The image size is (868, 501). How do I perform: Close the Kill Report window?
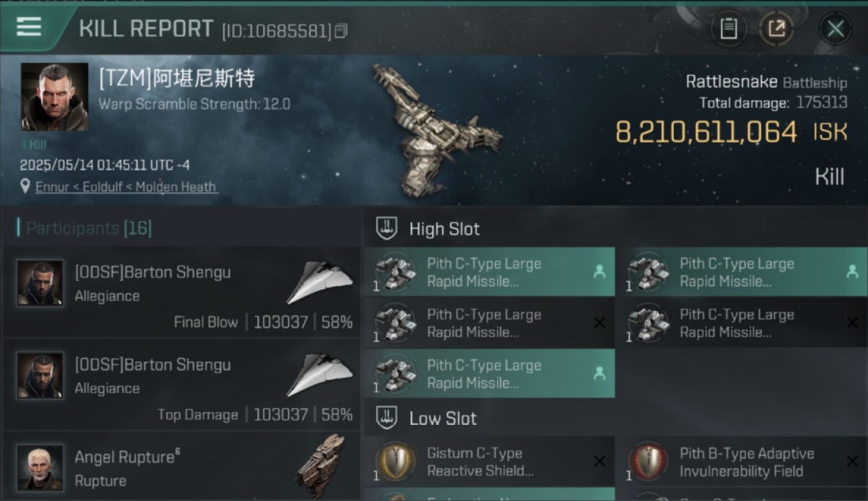click(835, 29)
